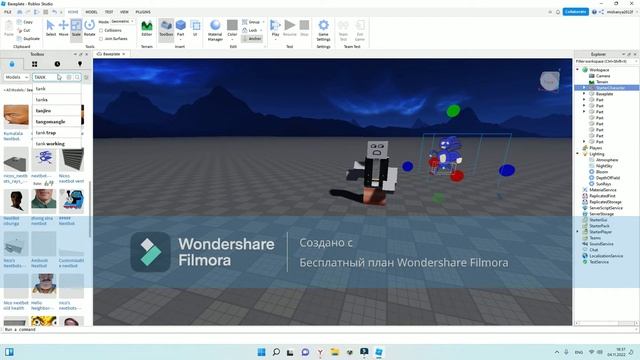The height and width of the screenshot is (360, 640).
Task: Open the Toolbox Recent clock tab
Action: coord(57,64)
